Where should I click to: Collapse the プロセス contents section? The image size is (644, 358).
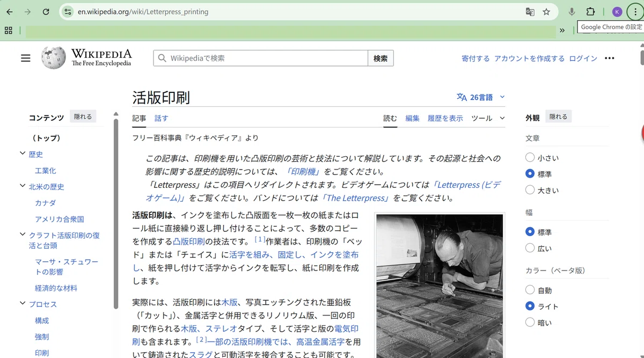click(23, 304)
